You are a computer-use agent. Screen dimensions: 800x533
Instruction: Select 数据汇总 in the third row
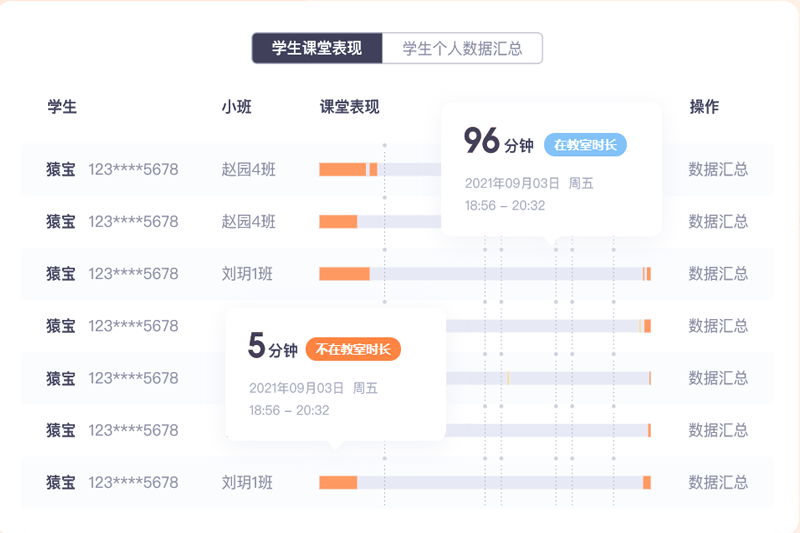[718, 274]
